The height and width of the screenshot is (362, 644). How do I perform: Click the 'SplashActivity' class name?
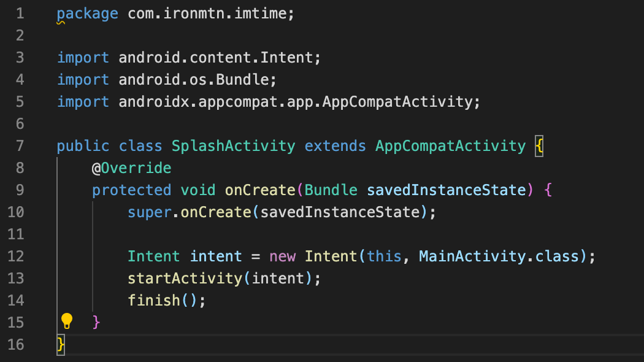[x=233, y=146]
